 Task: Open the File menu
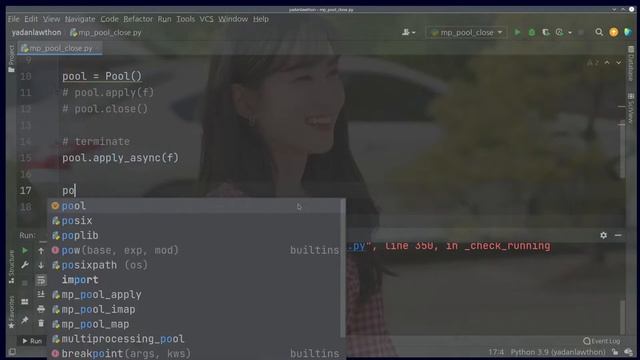(x=13, y=19)
